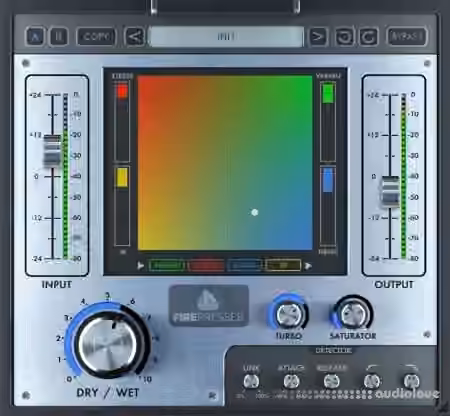
Task: Click the fourth detector knob with rising curve
Action: coord(372,382)
